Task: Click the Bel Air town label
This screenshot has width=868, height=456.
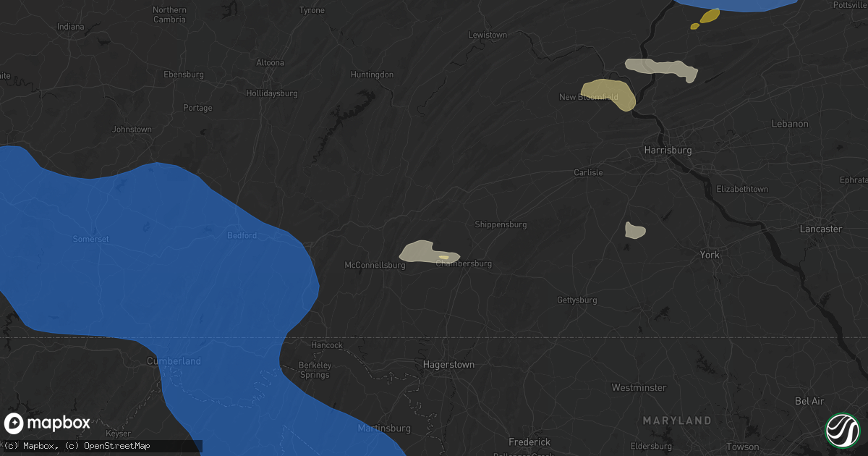Action: click(809, 401)
